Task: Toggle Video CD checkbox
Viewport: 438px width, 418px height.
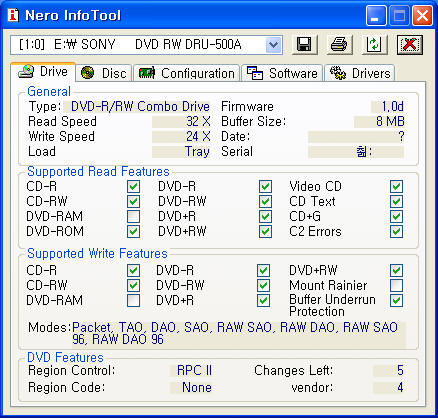Action: tap(396, 186)
